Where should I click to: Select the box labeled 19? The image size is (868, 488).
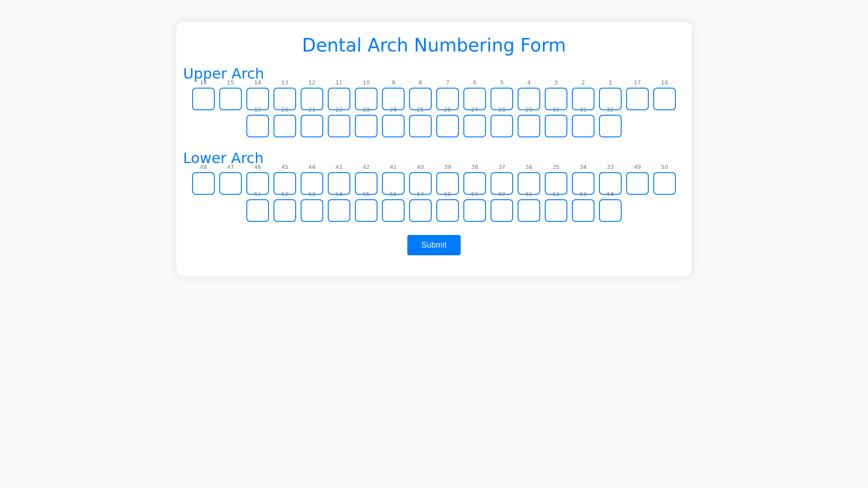[258, 126]
